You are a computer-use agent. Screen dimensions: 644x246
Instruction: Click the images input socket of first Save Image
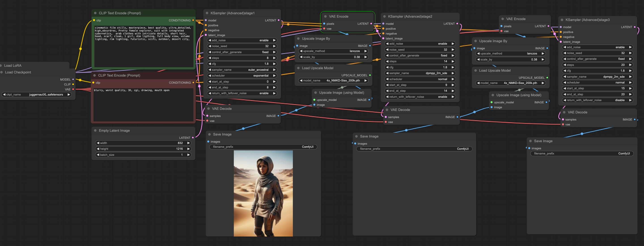(208, 142)
